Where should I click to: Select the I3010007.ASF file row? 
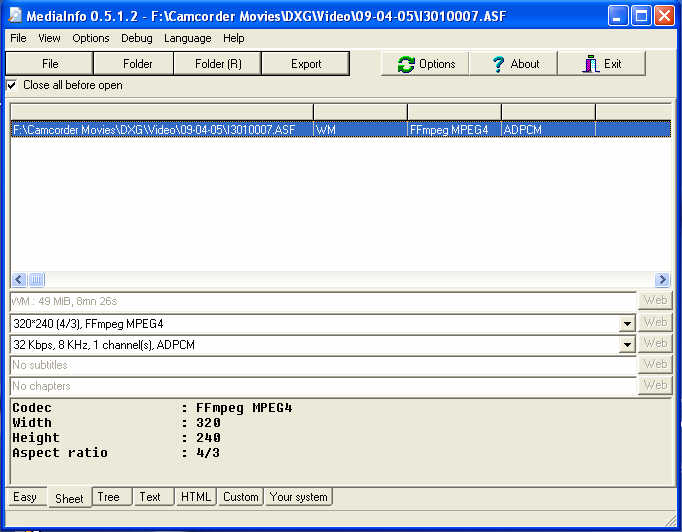click(x=341, y=130)
